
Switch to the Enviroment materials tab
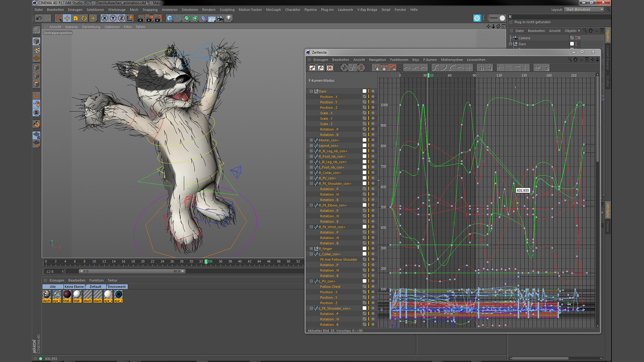[117, 287]
